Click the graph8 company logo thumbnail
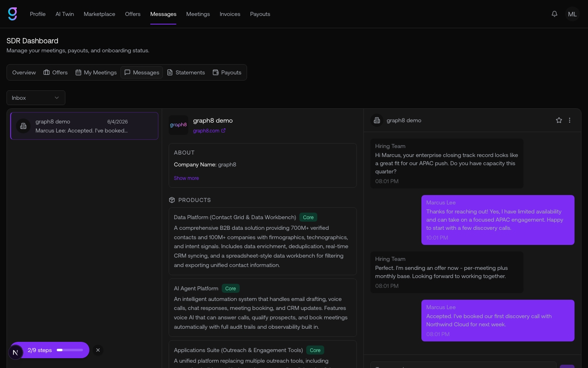 pos(178,125)
